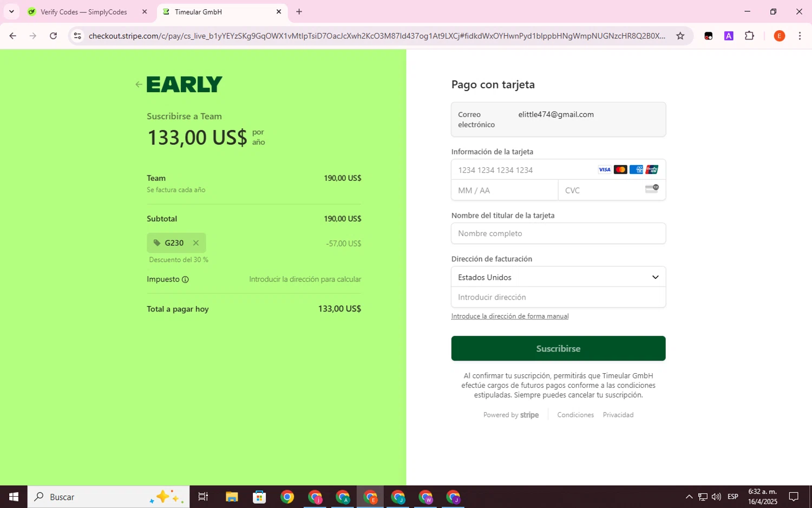
Task: Click the American Express icon
Action: click(636, 170)
